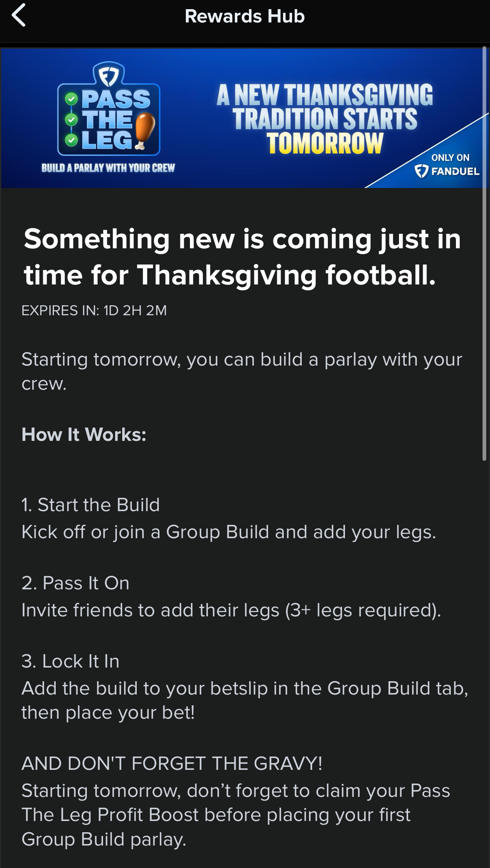Tap the back arrow in the header
Viewport: 490px width, 868px height.
coord(19,15)
